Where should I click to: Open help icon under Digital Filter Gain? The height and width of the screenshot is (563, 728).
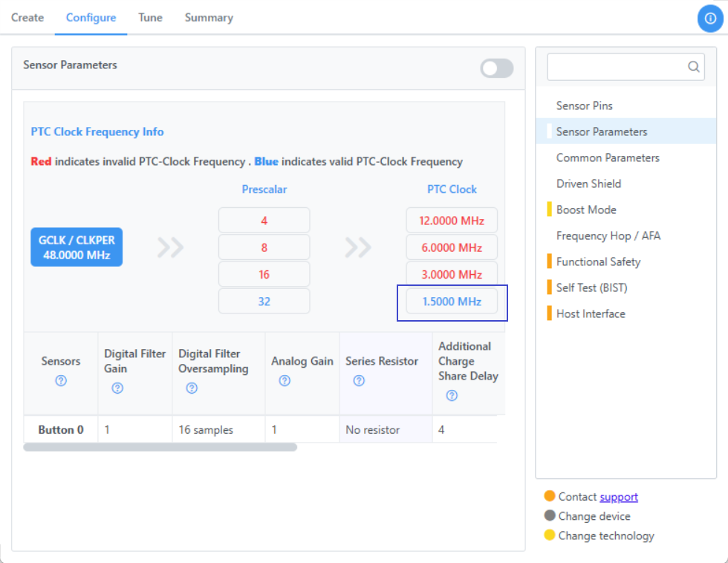coord(117,388)
